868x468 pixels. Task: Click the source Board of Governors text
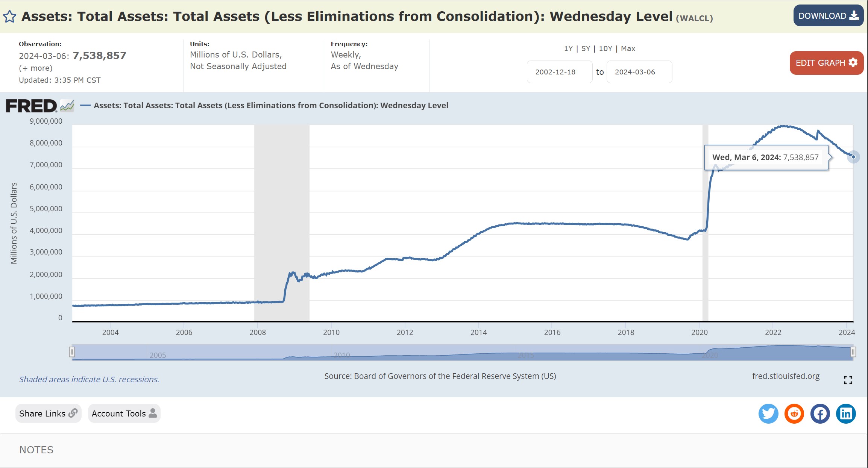440,376
